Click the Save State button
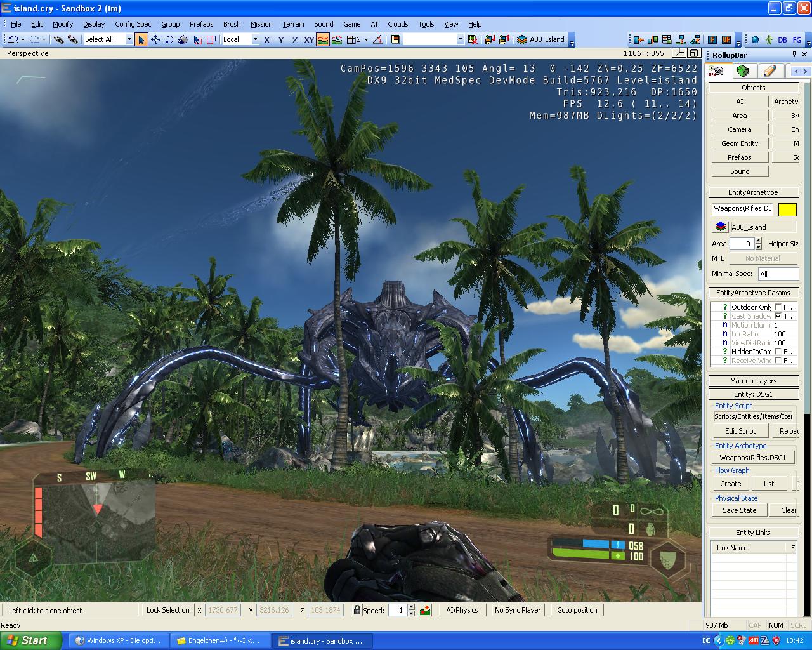Image resolution: width=812 pixels, height=650 pixels. [739, 510]
